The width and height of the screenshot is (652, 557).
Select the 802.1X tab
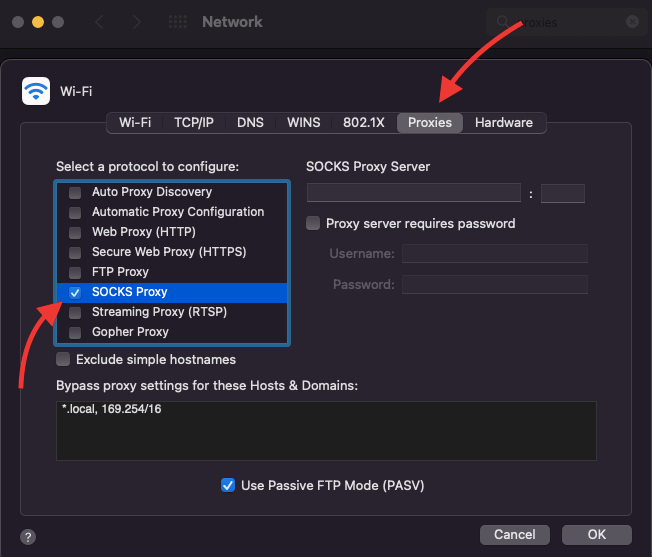pos(364,123)
